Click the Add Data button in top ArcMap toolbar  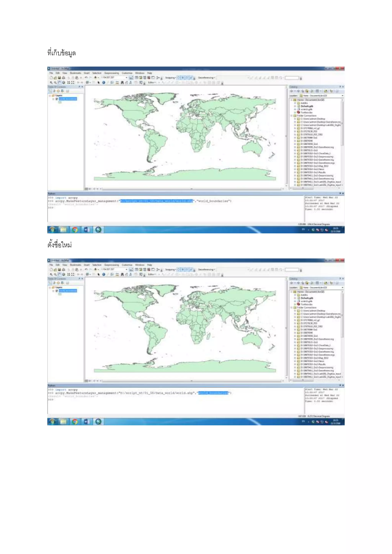[95, 78]
